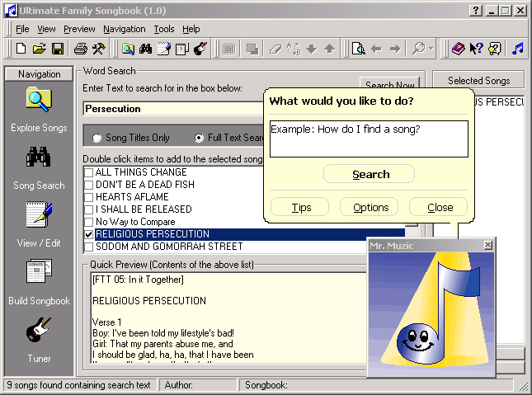Click the blue music note toolbar icon
The width and height of the screenshot is (532, 395).
(x=517, y=49)
